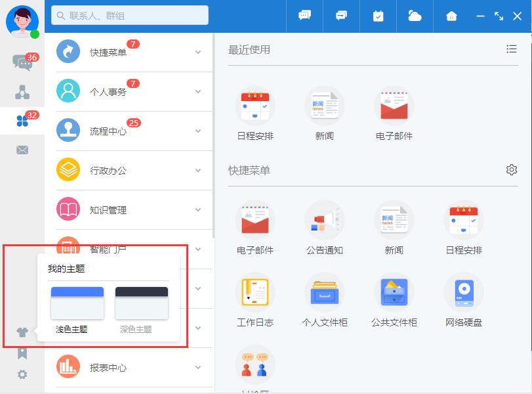
Task: Click the shirt theme icon in sidebar
Action: (x=22, y=332)
